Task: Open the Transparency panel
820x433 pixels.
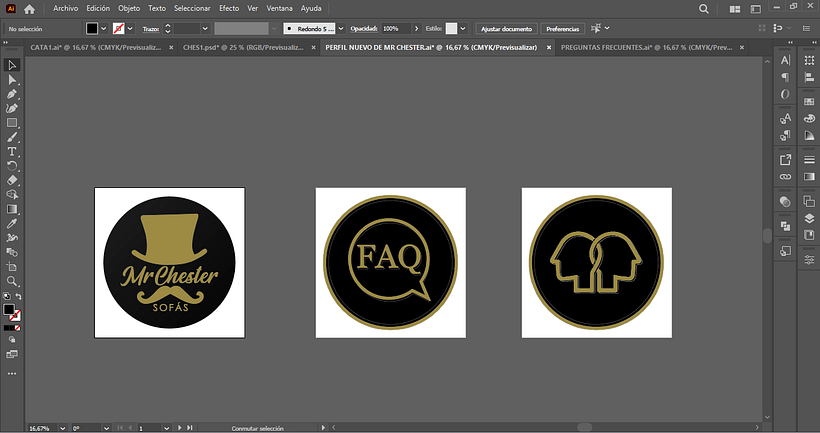Action: point(785,201)
